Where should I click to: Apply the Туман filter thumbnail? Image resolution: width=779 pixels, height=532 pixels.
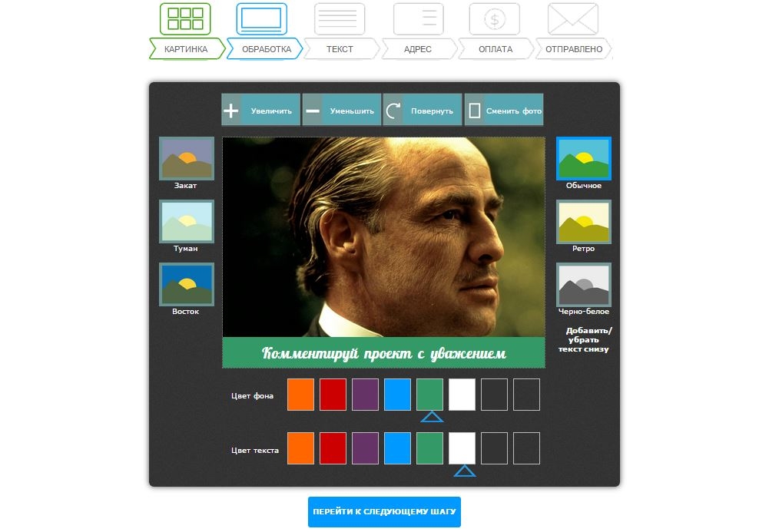(x=187, y=221)
